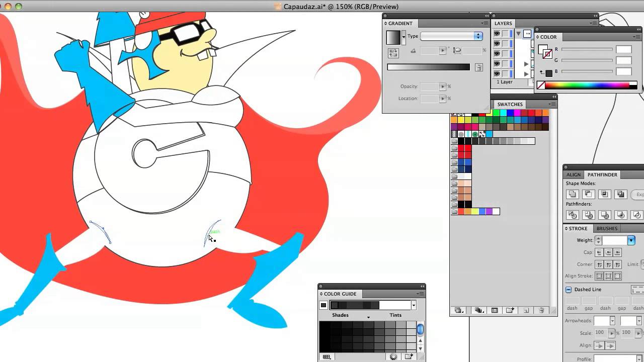The height and width of the screenshot is (362, 644).
Task: Click the Reverse Gradient icon
Action: [393, 52]
